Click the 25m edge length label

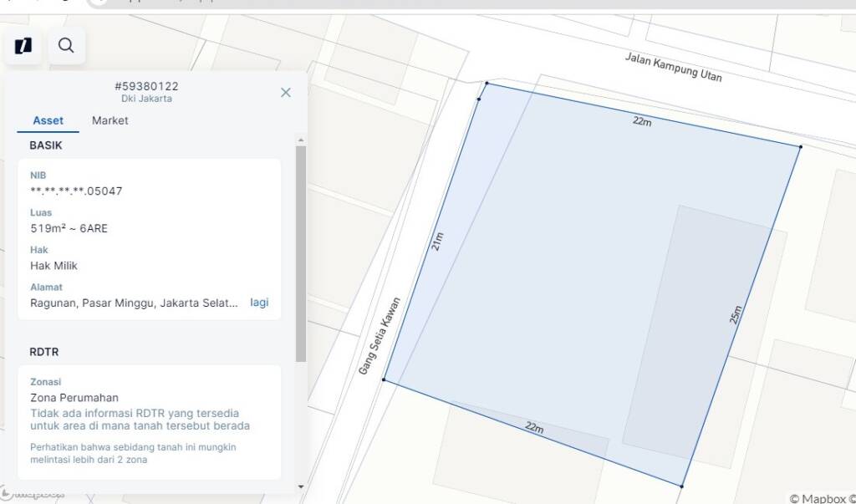point(736,314)
